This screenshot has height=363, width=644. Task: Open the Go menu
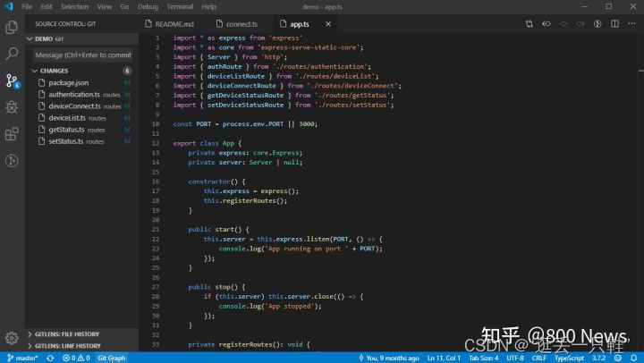point(124,6)
